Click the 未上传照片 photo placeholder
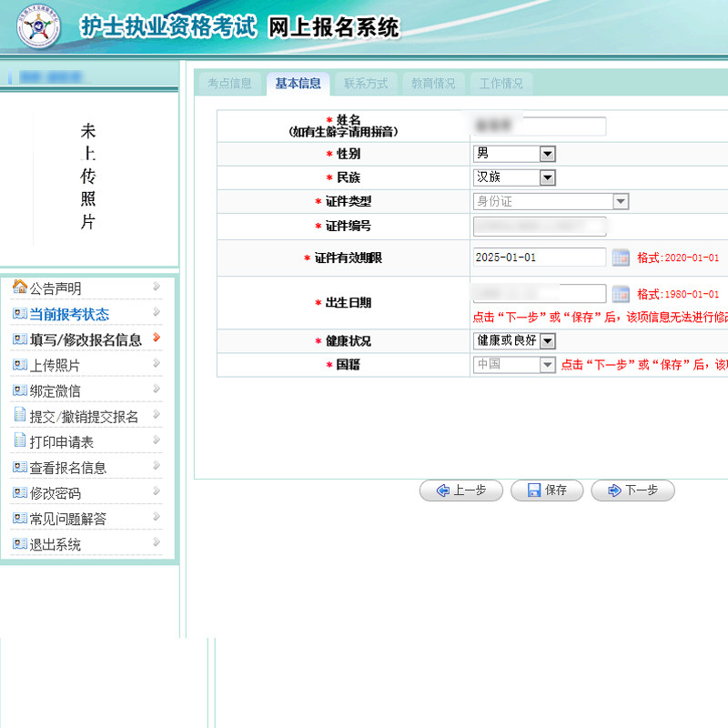This screenshot has width=728, height=728. (87, 177)
